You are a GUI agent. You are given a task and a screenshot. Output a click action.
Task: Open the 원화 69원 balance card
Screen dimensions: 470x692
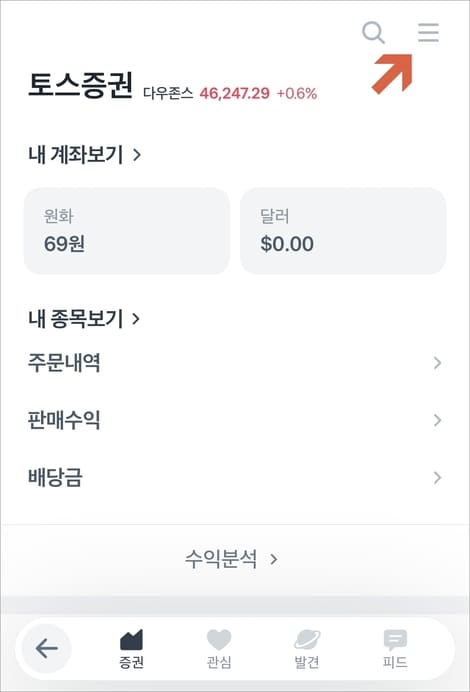point(127,231)
